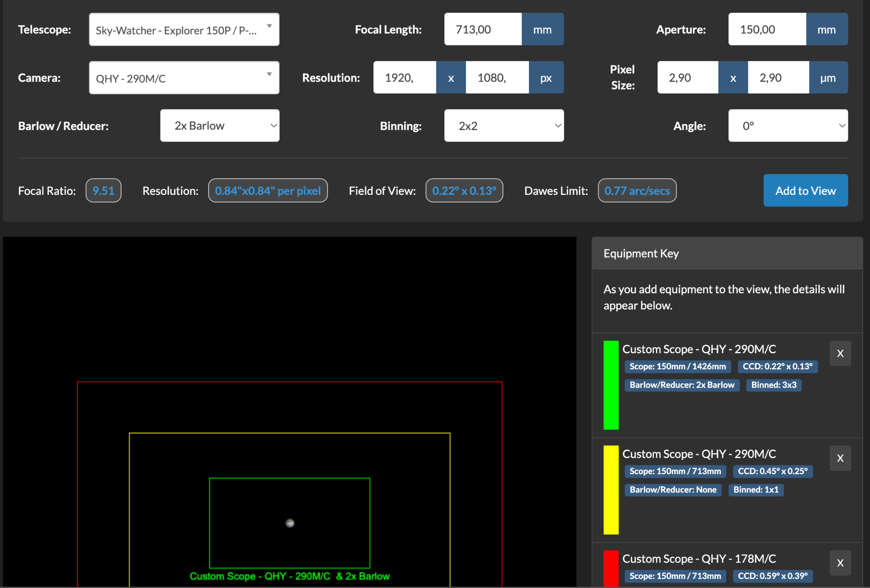
Task: Open the Camera dropdown showing QHY - 290M/C
Action: tap(184, 78)
